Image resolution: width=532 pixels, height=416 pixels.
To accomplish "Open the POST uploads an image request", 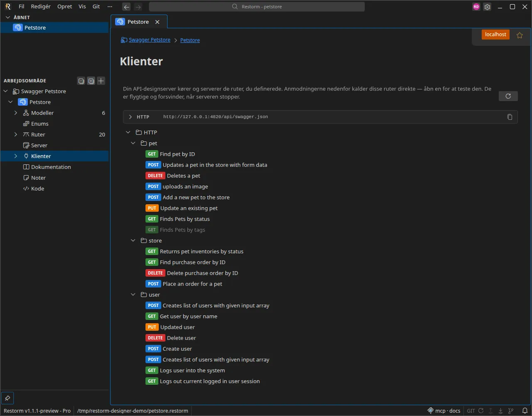I will point(177,186).
